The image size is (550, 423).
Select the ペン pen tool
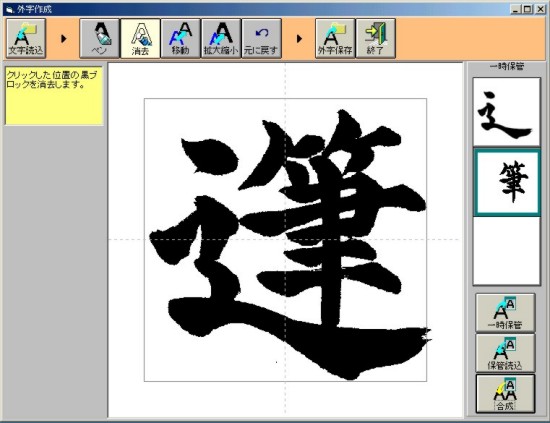[x=100, y=38]
